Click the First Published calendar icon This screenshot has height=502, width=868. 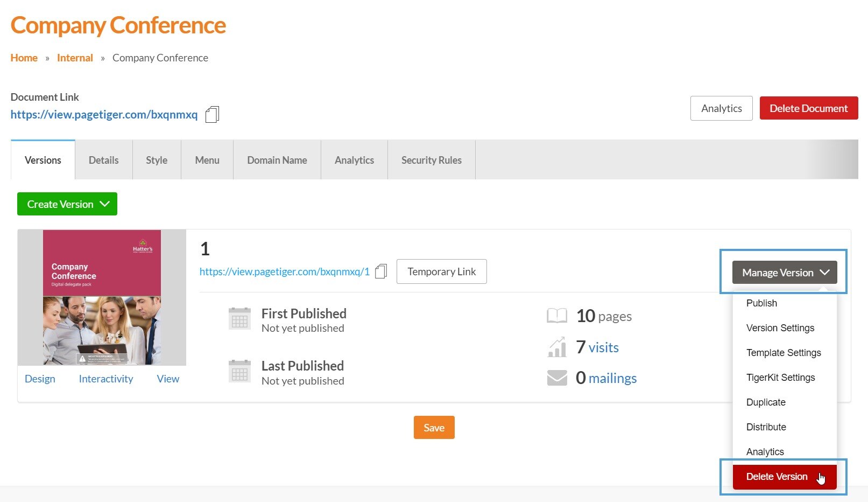click(239, 319)
